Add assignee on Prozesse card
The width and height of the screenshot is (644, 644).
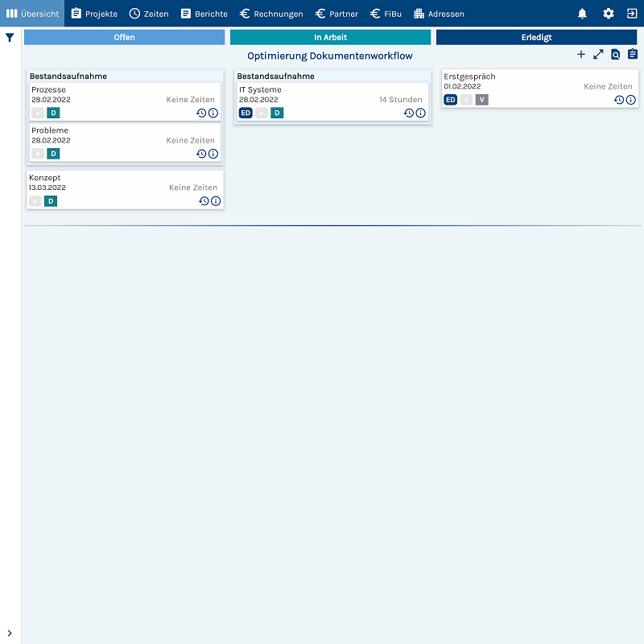38,113
